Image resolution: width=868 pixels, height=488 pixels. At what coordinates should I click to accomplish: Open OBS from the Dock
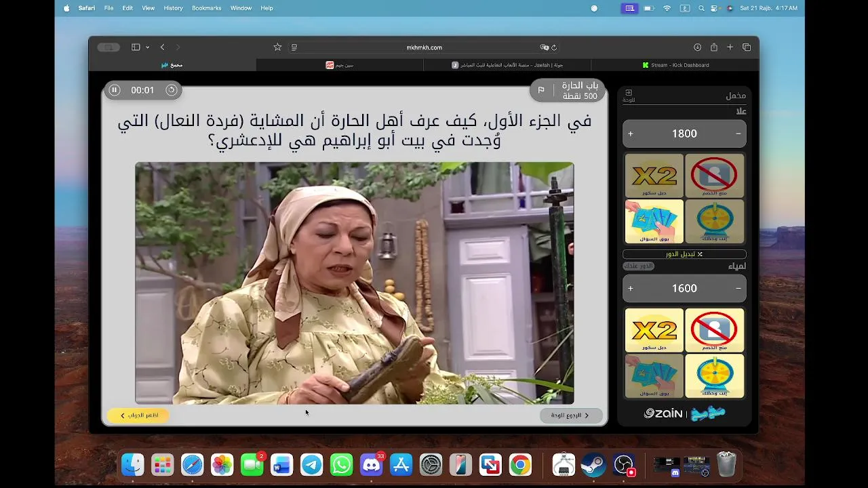(623, 465)
